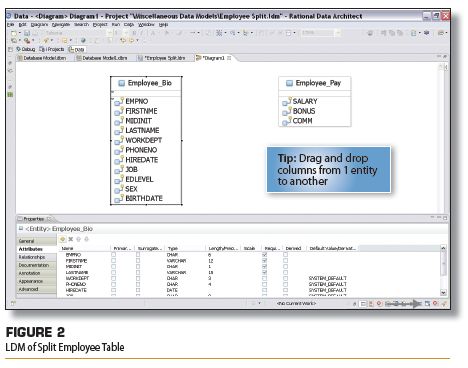The width and height of the screenshot is (468, 368).
Task: Toggle Derived checkbox for EMPNO
Action: coord(285,255)
